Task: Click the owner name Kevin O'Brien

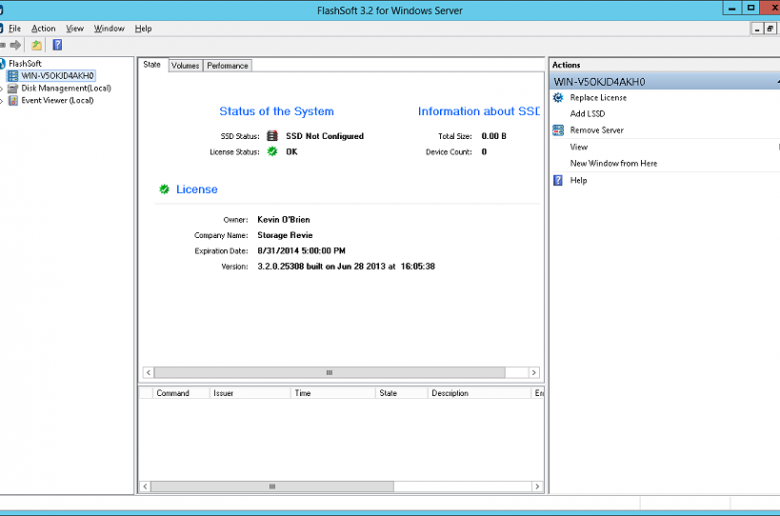Action: point(284,220)
